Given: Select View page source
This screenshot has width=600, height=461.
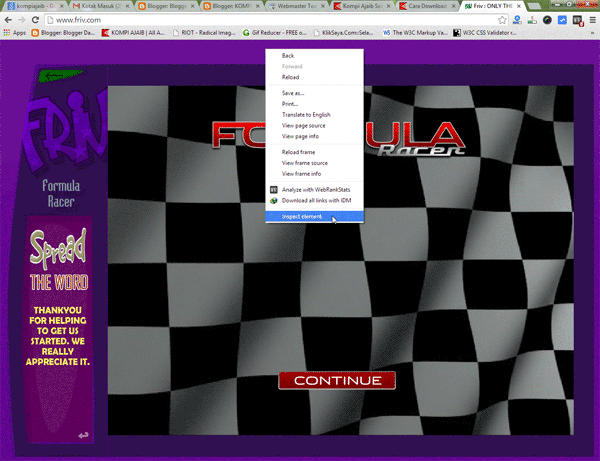Looking at the screenshot, I should click(x=315, y=125).
